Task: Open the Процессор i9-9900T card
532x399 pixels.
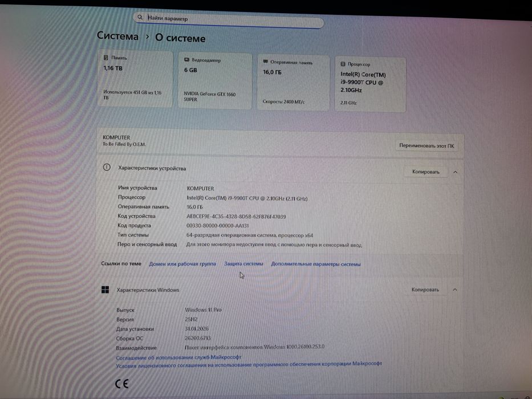Action: click(370, 84)
